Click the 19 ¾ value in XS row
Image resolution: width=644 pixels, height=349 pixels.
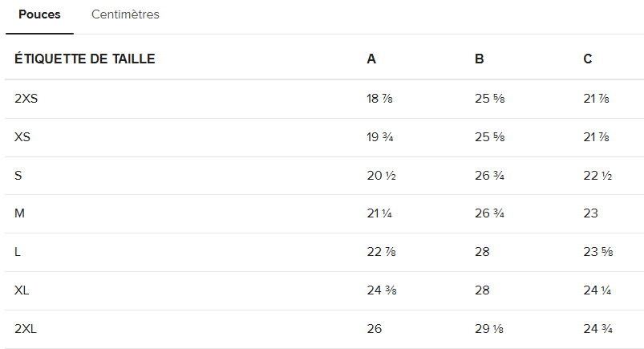tap(380, 137)
